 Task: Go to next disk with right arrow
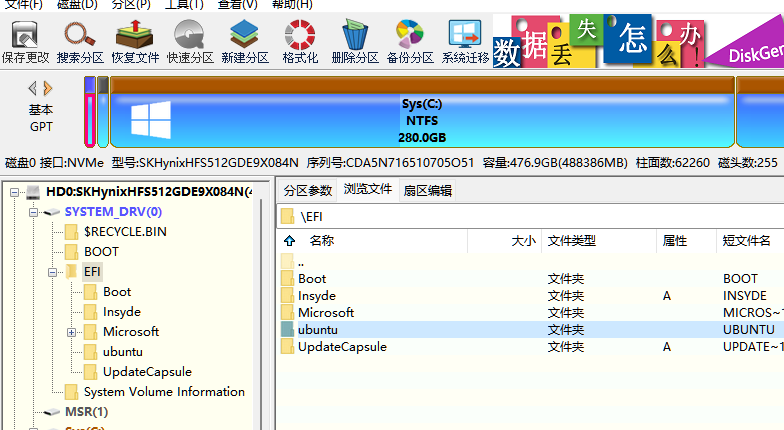[x=48, y=88]
